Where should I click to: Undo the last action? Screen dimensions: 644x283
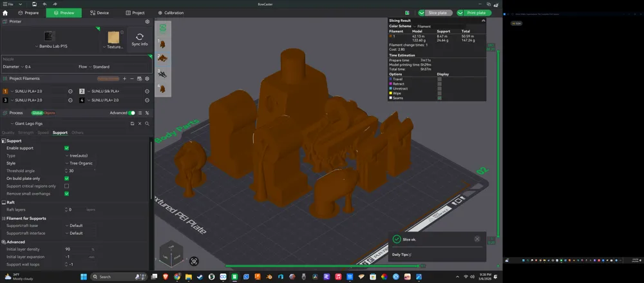(44, 4)
